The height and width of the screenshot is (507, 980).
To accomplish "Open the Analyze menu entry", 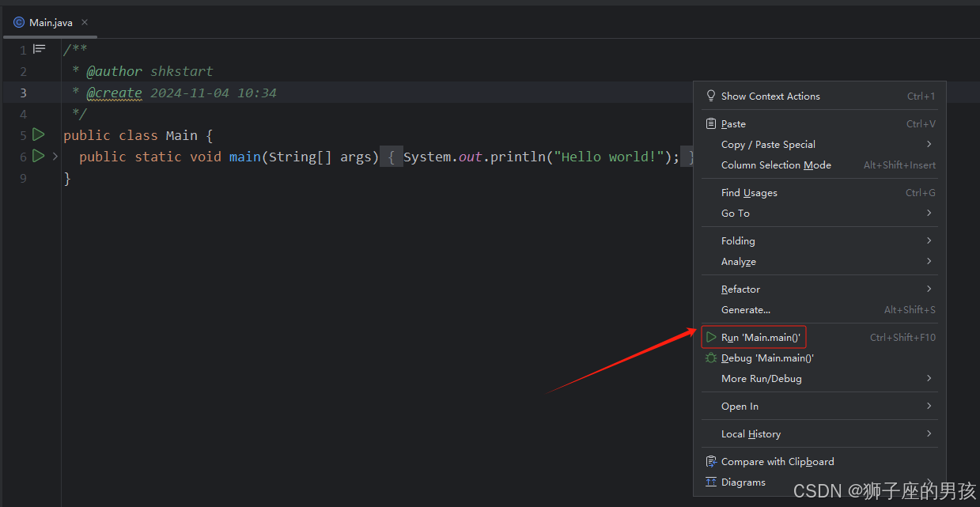I will coord(819,261).
